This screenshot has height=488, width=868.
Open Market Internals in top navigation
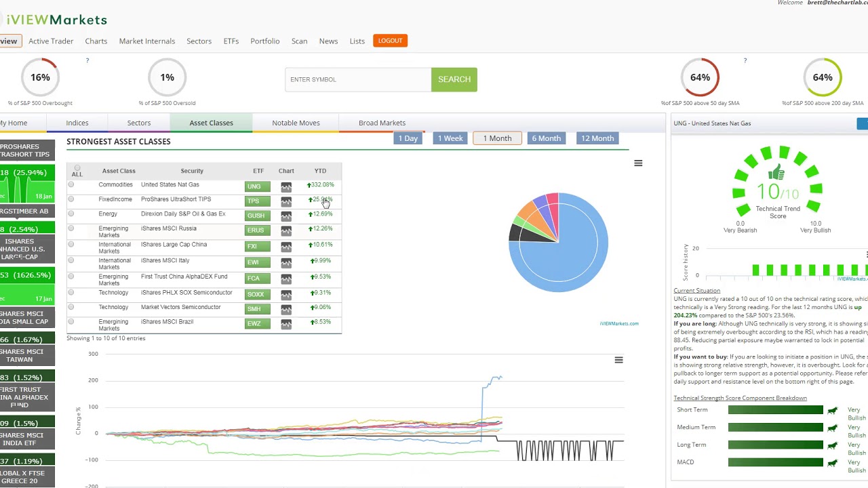click(147, 41)
